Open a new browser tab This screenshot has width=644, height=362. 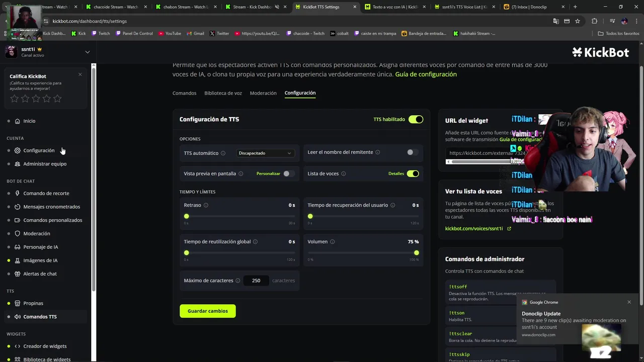pyautogui.click(x=575, y=7)
